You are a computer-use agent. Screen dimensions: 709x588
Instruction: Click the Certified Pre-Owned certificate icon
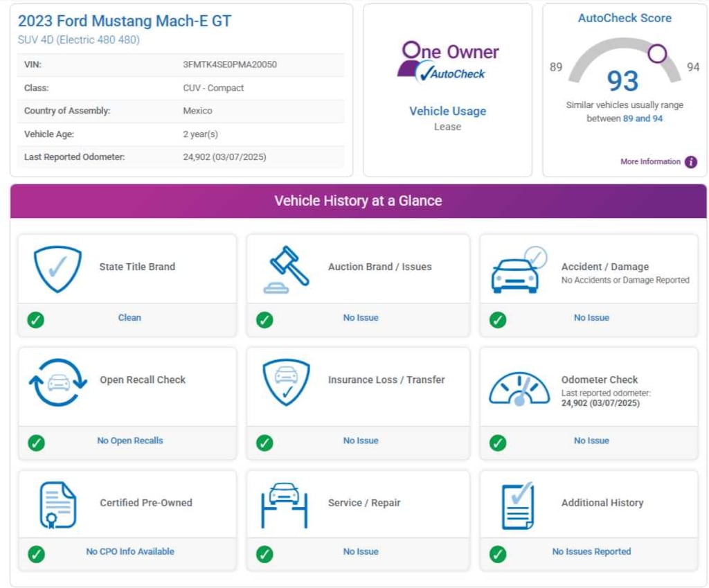57,505
